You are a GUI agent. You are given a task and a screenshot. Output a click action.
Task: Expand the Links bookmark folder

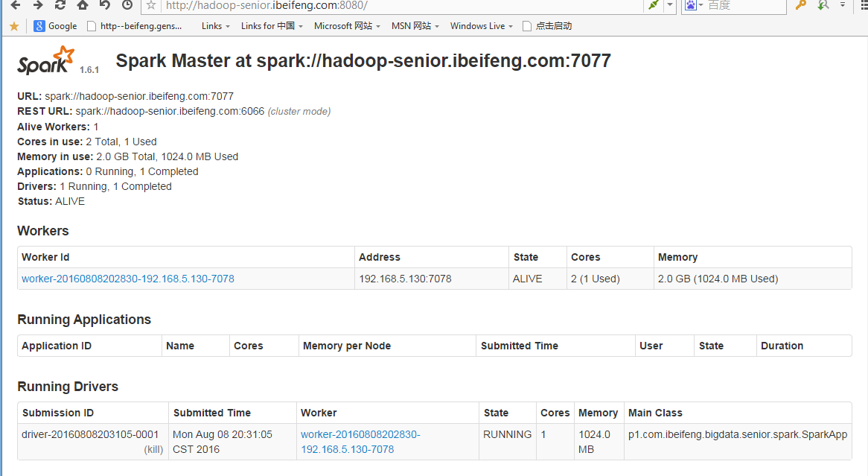[x=216, y=26]
